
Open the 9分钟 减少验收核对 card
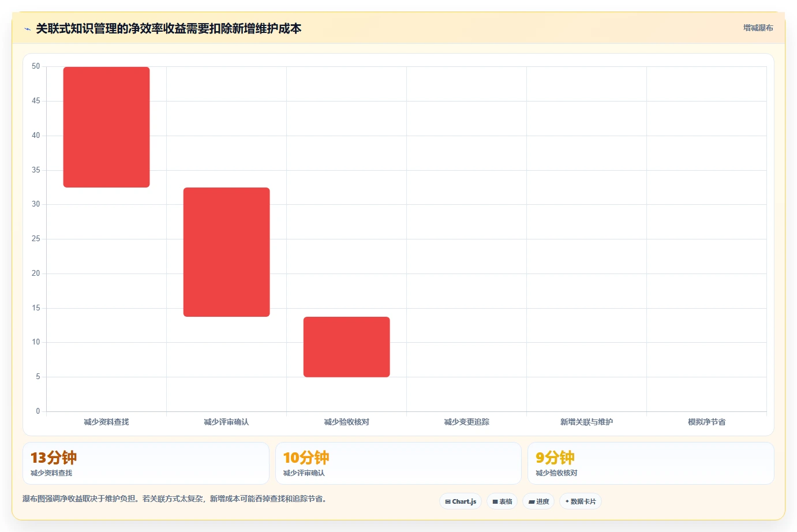tap(651, 463)
